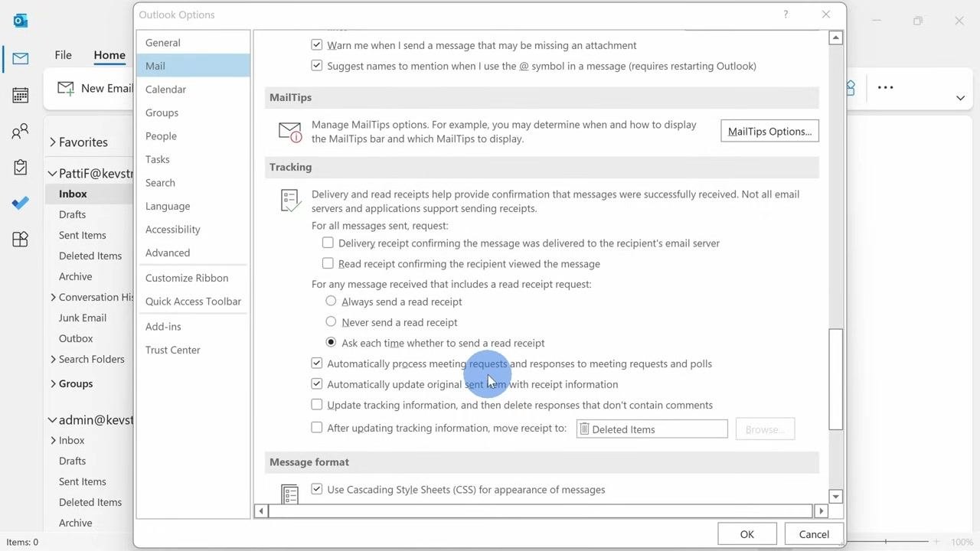
Task: Open the Add-ins options category
Action: point(193,327)
